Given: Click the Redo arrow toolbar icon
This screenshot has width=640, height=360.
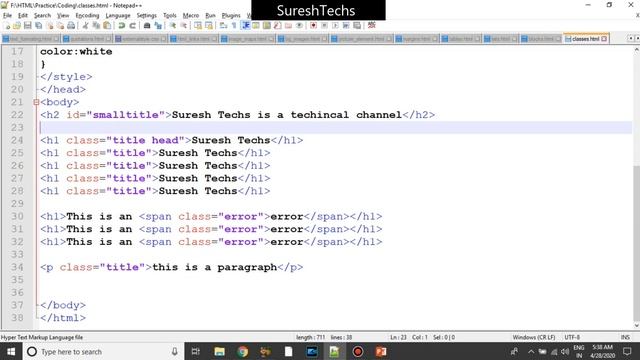Looking at the screenshot, I should tap(133, 26).
